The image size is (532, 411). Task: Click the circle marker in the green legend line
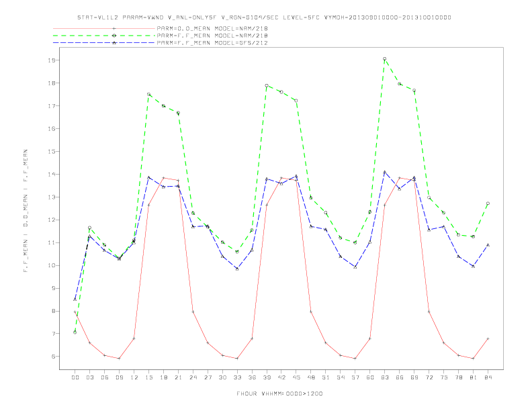[114, 36]
